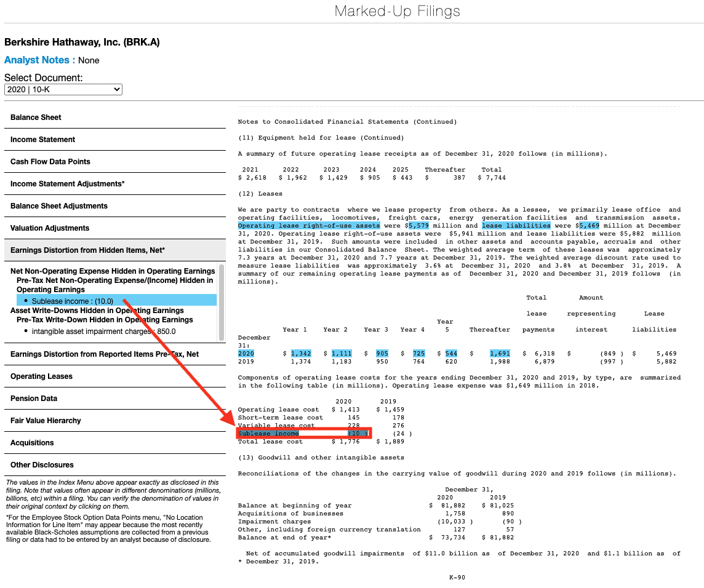Click the Berkshire Hathaway, Inc. (BRK.A) heading
The image size is (704, 588).
coord(82,42)
